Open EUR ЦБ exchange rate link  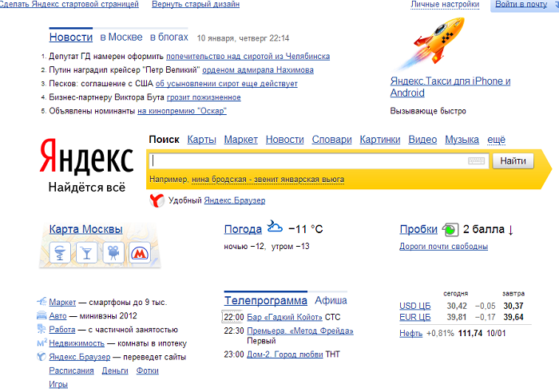[415, 317]
